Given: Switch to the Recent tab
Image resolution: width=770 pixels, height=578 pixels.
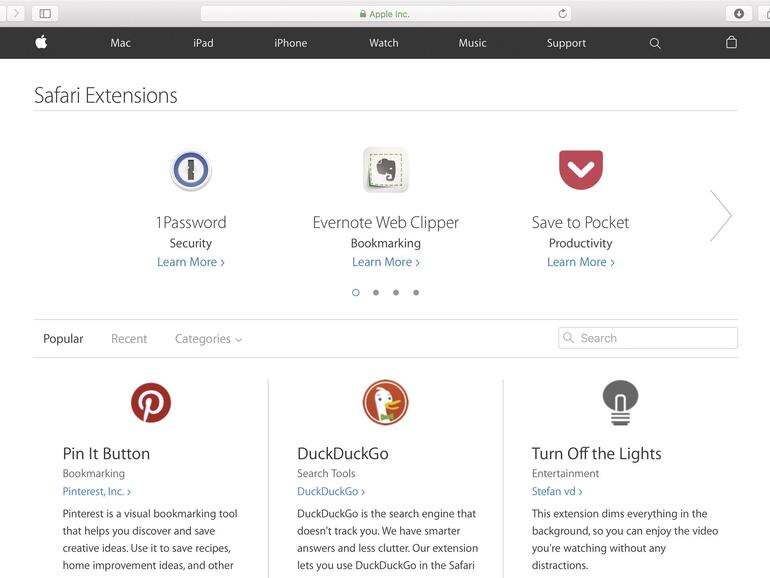Looking at the screenshot, I should point(129,339).
